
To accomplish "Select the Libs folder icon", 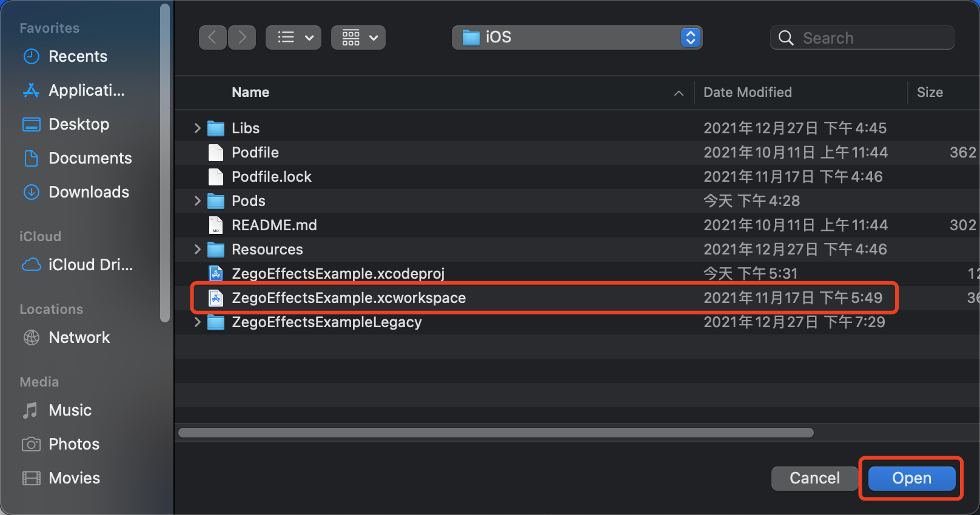I will [216, 128].
